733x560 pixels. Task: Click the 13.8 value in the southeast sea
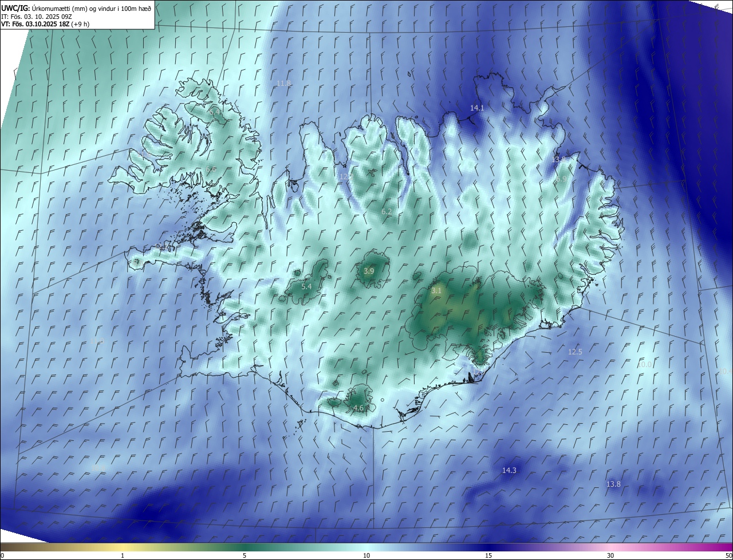pos(613,484)
